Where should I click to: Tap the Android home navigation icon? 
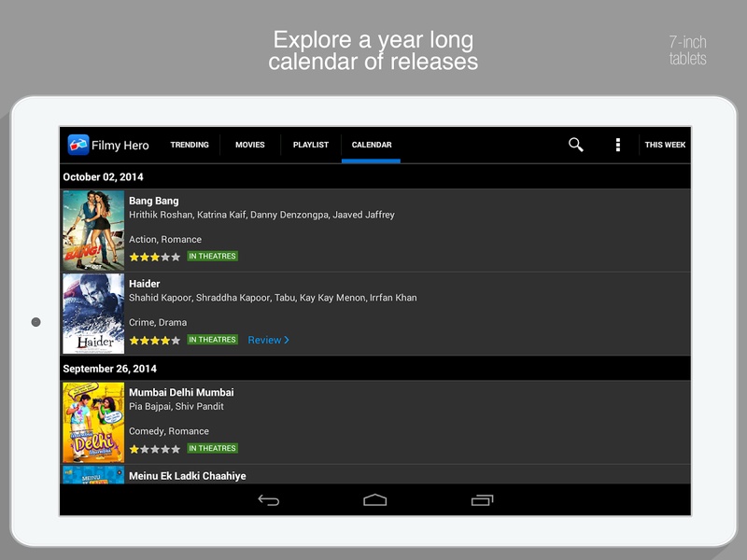(x=375, y=500)
